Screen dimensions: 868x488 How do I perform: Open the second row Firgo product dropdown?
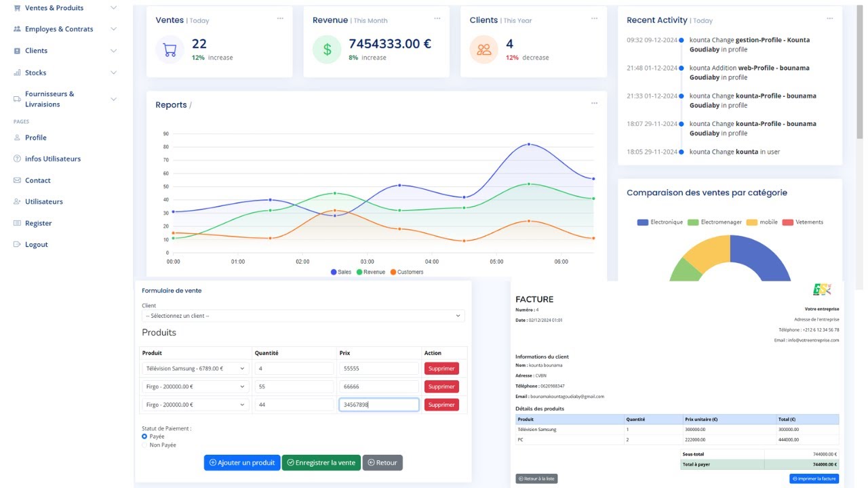(195, 386)
